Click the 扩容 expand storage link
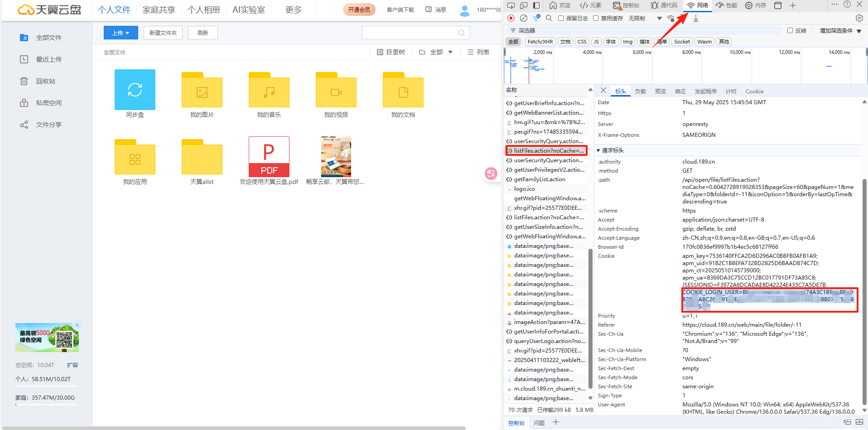This screenshot has width=868, height=430. click(x=72, y=365)
